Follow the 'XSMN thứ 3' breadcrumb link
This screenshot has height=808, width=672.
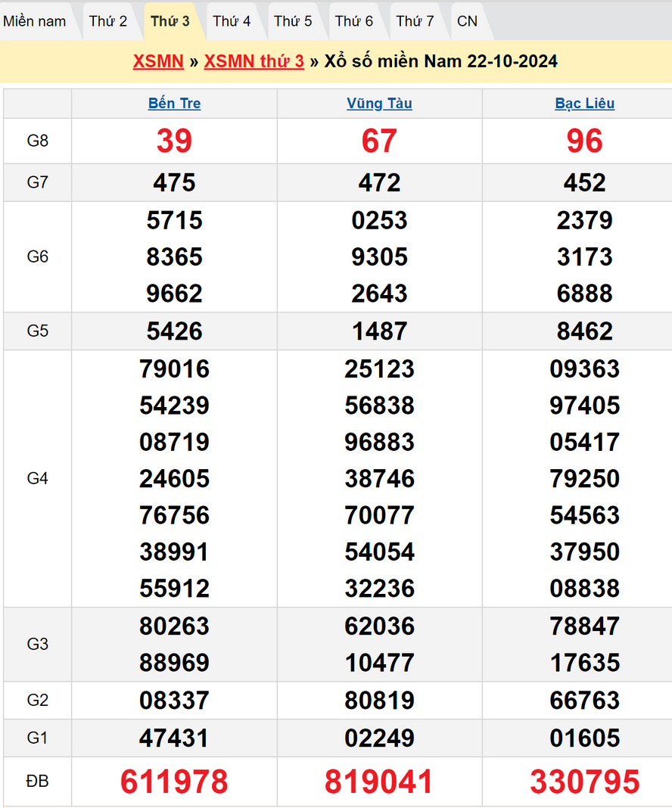pos(254,61)
